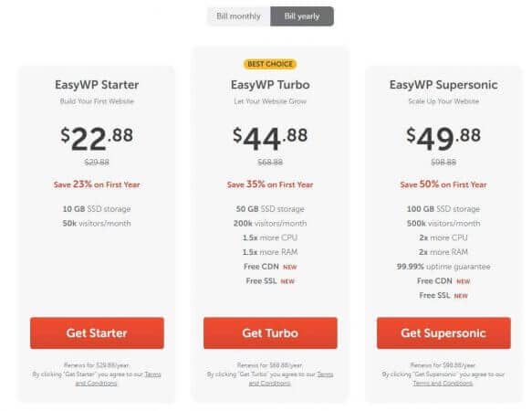This screenshot has width=532, height=411.
Task: Select the Bill yearly option
Action: point(302,16)
